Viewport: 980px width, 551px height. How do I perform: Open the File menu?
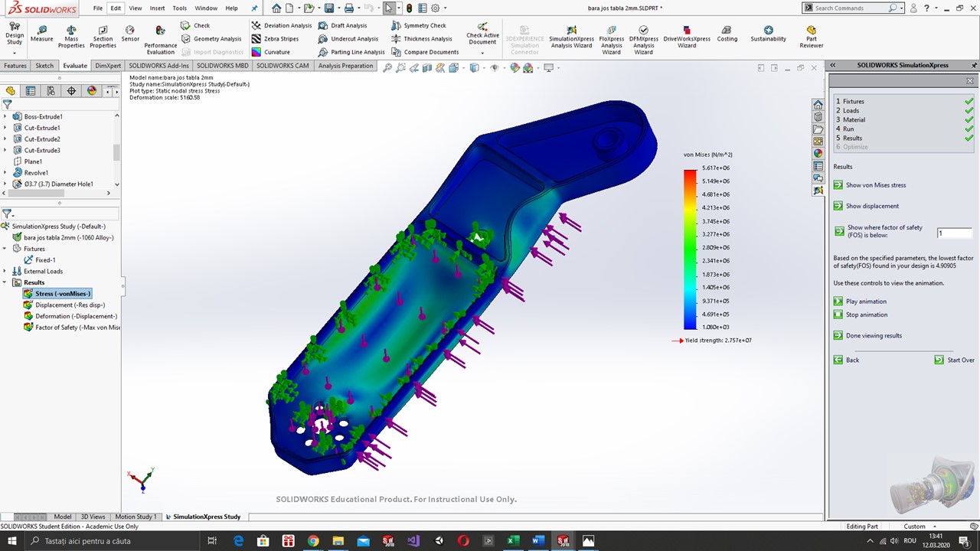click(98, 8)
